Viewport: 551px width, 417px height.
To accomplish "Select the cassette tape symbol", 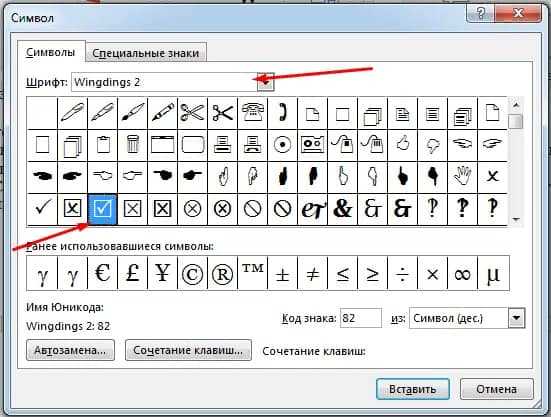I will pos(312,145).
